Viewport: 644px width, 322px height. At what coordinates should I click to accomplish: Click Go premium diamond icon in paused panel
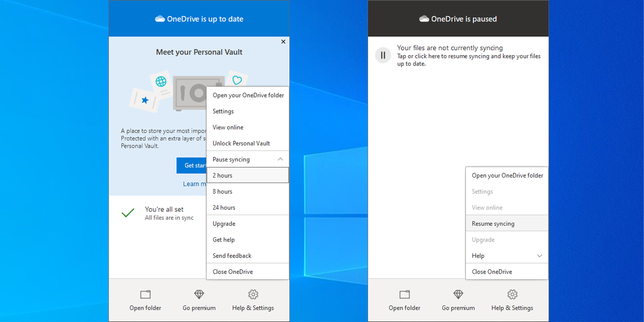458,295
